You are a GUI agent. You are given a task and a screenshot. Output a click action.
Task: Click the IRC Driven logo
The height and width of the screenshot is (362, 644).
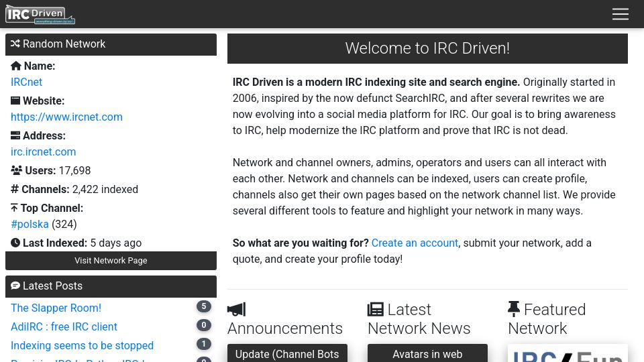pyautogui.click(x=40, y=15)
